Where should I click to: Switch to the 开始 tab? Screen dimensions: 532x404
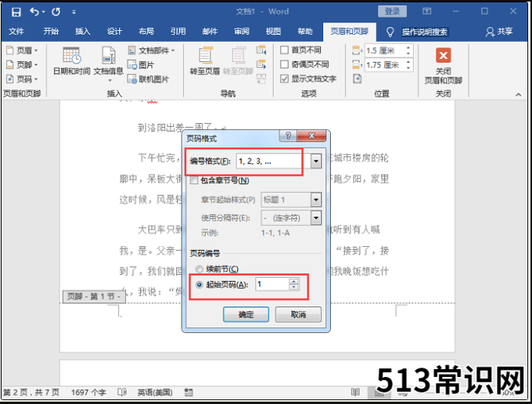click(x=51, y=32)
